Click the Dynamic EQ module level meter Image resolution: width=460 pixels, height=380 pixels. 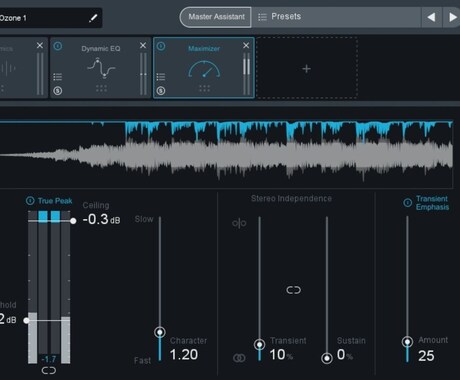click(x=143, y=73)
